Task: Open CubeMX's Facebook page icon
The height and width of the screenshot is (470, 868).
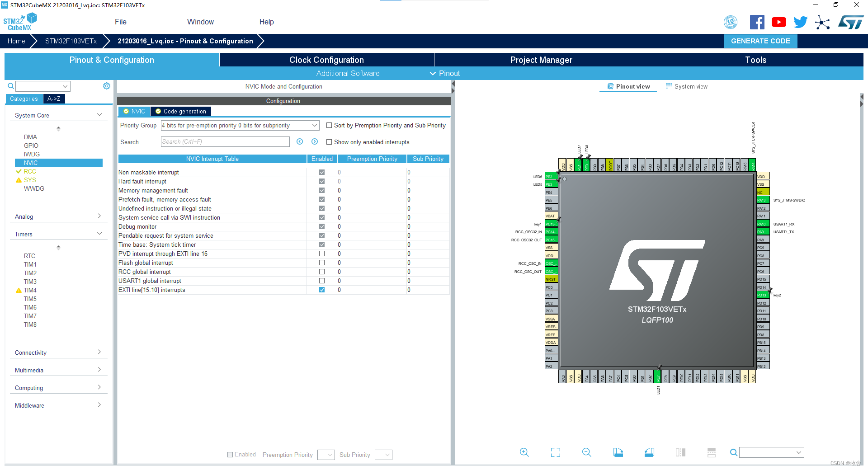Action: [x=757, y=22]
